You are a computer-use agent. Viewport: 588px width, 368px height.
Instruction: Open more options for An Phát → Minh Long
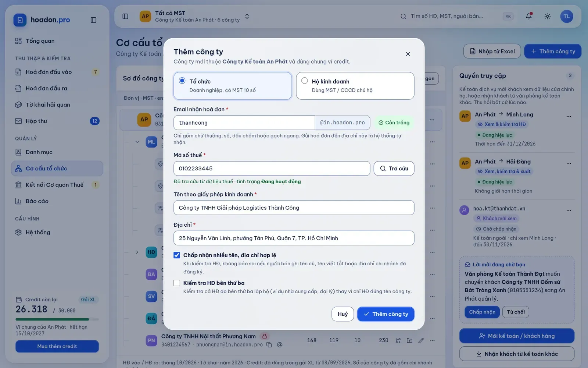(x=569, y=116)
